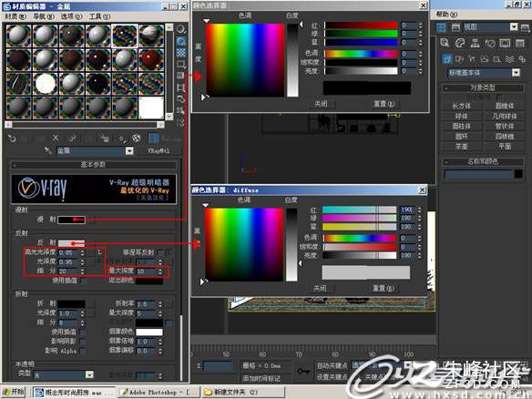Select the Cameras category icon in Create panel
532x399 pixels.
485,59
